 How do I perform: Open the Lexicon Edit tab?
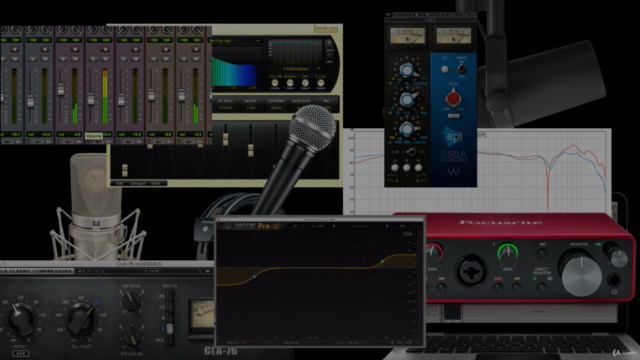coord(120,184)
